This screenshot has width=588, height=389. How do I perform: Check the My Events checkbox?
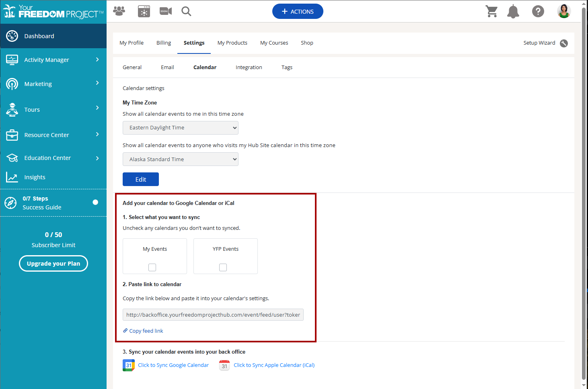(152, 267)
